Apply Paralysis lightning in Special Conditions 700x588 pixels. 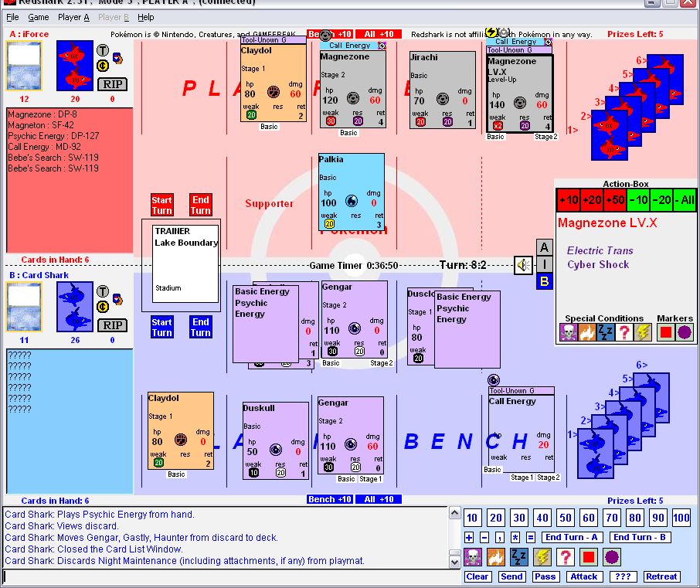[x=643, y=332]
